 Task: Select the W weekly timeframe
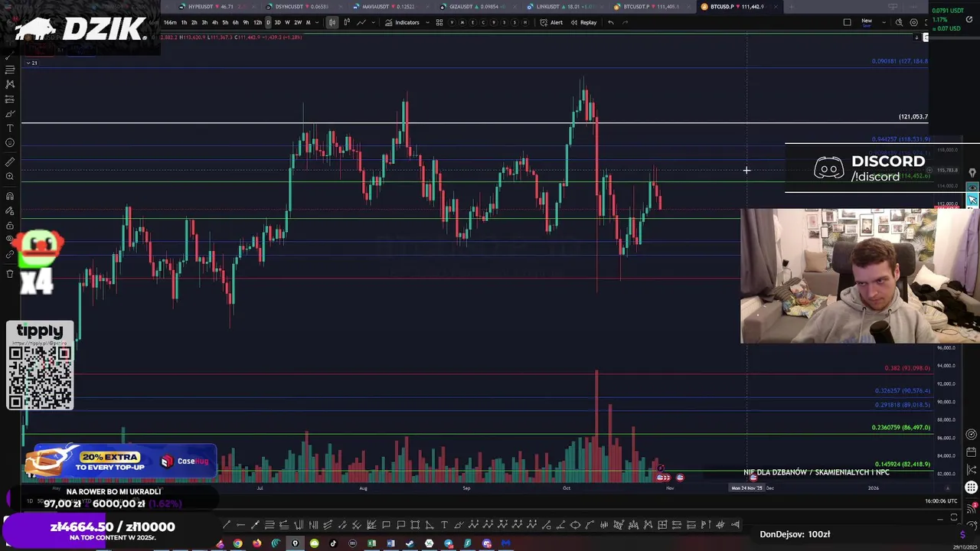287,22
